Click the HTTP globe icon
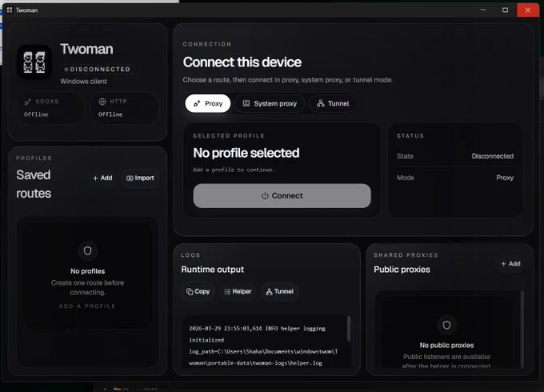The image size is (544, 392). 102,102
